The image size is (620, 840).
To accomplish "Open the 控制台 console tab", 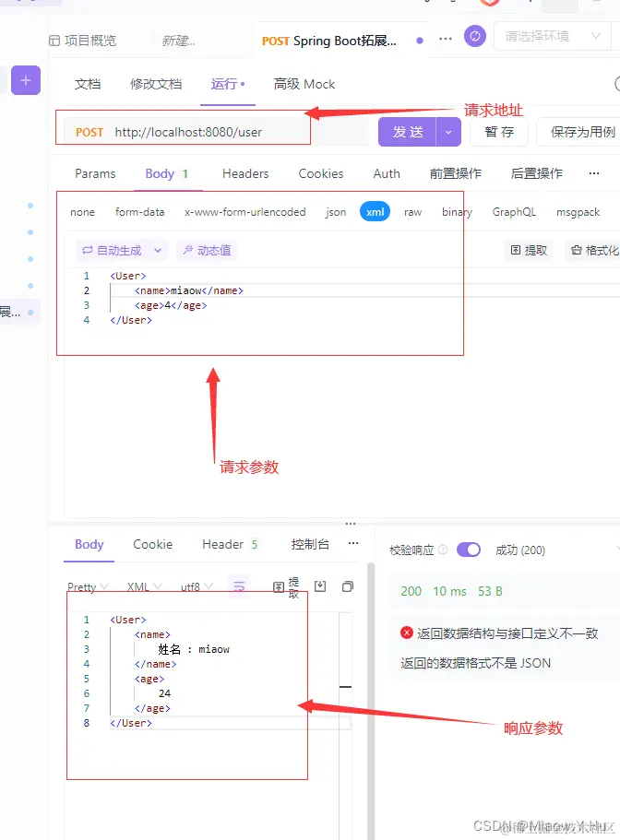I will coord(310,544).
